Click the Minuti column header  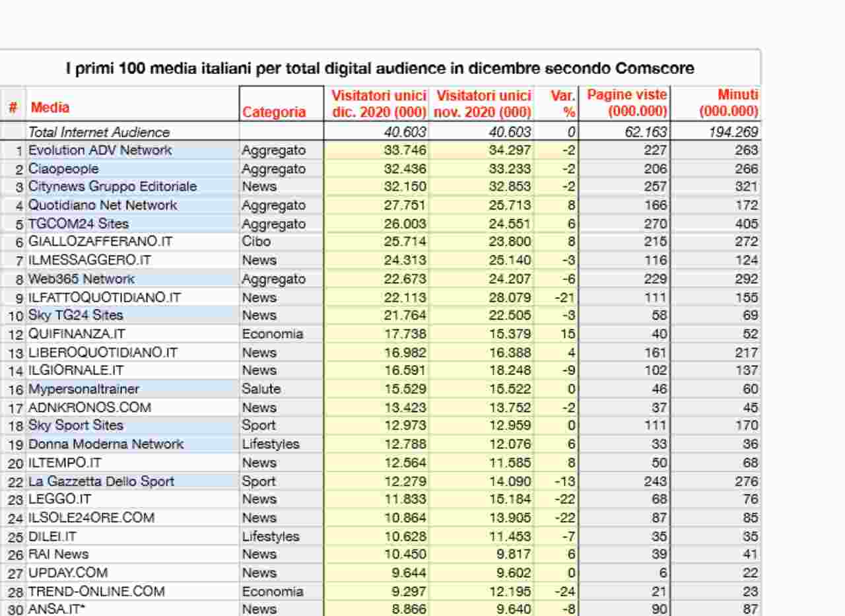pos(728,103)
